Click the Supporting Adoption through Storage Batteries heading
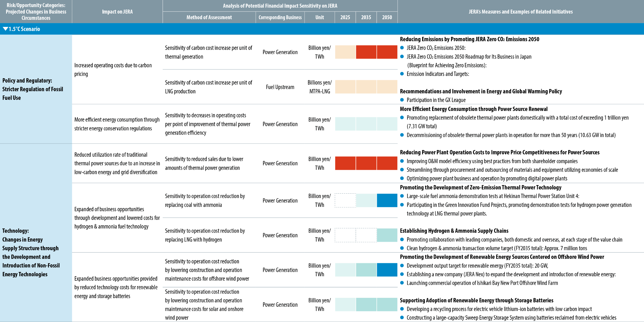Viewport: 644px width, 322px height. [477, 300]
